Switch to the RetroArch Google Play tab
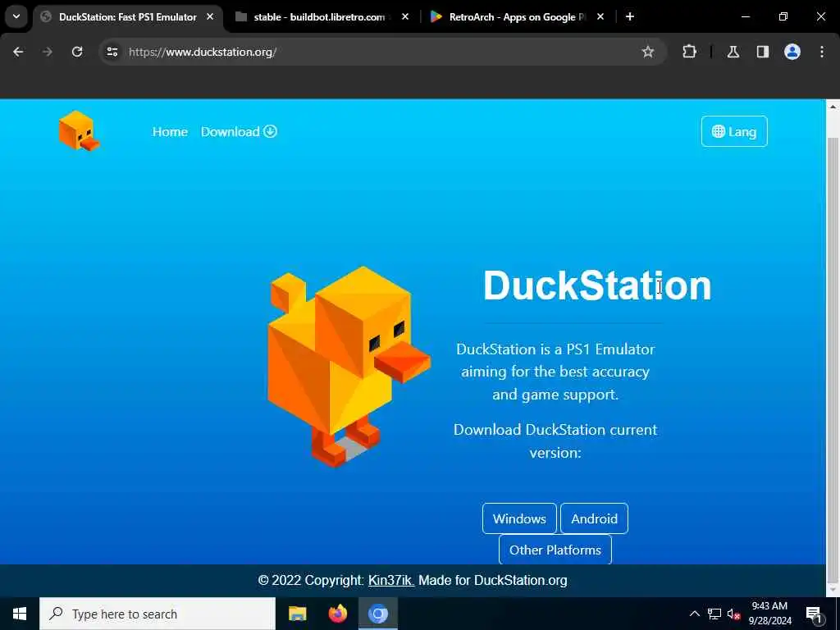840x630 pixels. [x=517, y=17]
